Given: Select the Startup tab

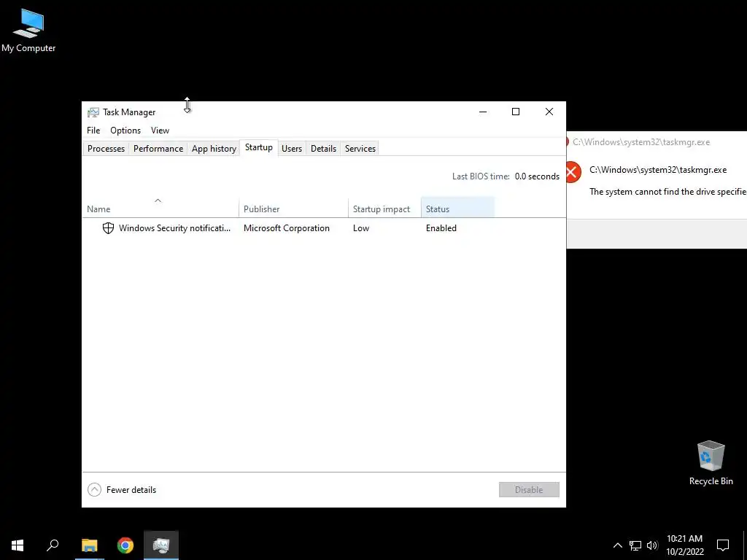Looking at the screenshot, I should 259,147.
